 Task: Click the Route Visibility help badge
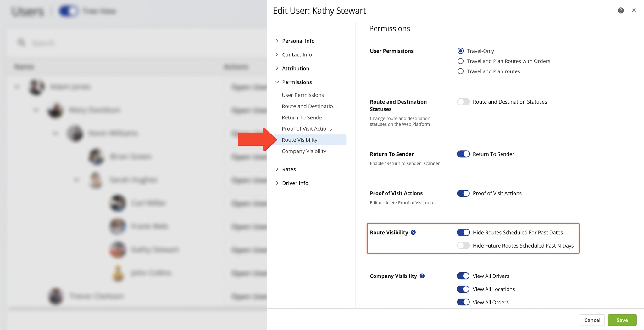coord(413,232)
